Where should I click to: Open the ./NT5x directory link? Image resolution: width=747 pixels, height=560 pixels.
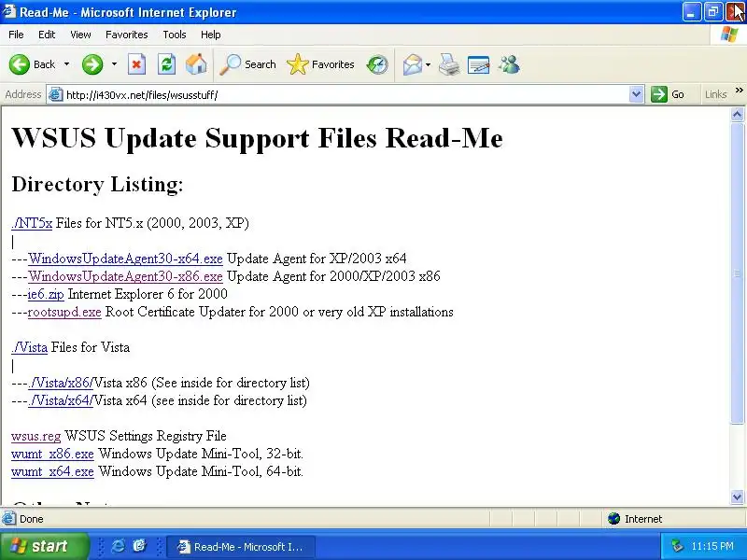(32, 223)
